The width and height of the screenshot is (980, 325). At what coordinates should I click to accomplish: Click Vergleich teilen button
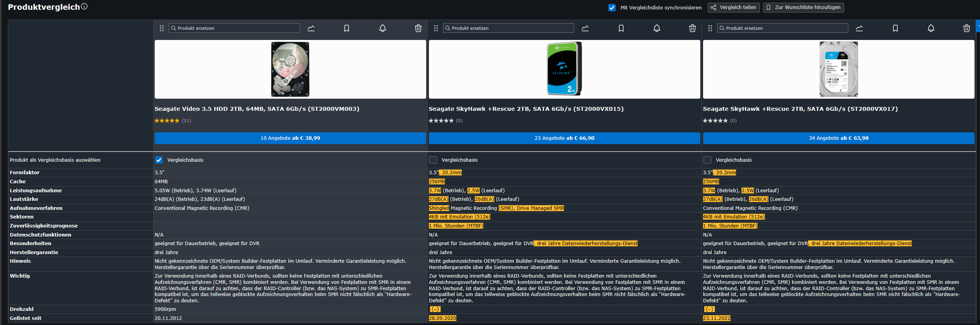[x=734, y=7]
